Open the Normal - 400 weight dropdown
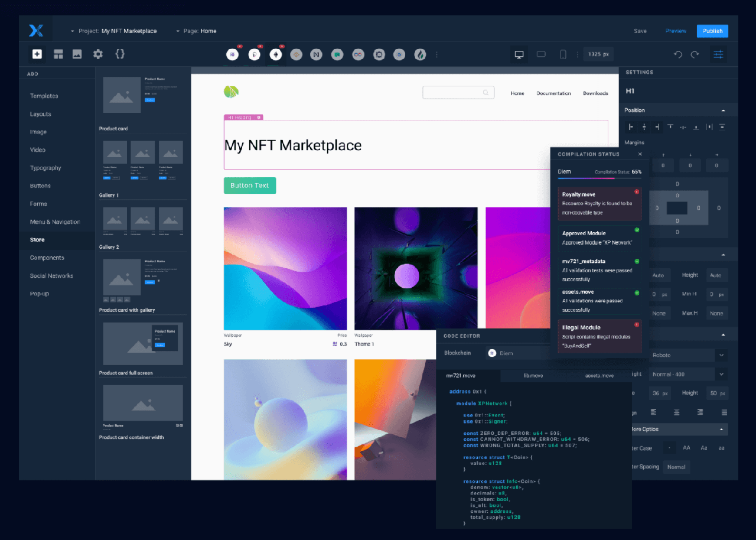756x540 pixels. pyautogui.click(x=687, y=375)
